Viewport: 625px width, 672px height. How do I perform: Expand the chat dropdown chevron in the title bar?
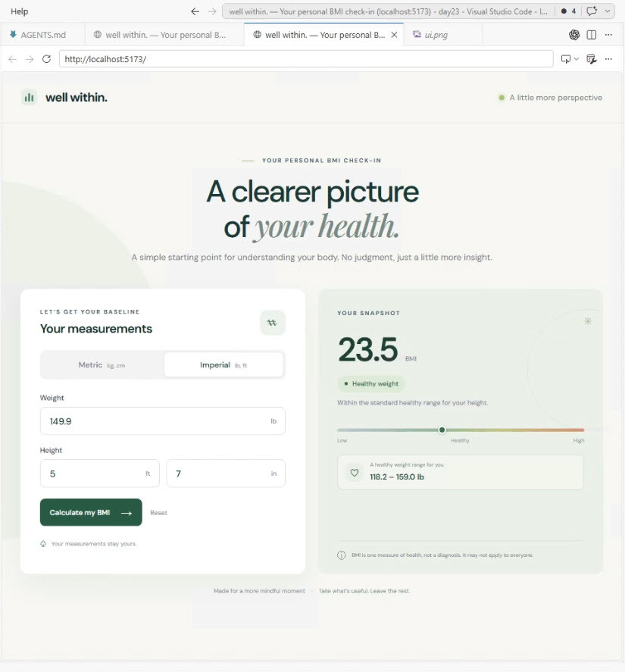(x=608, y=11)
